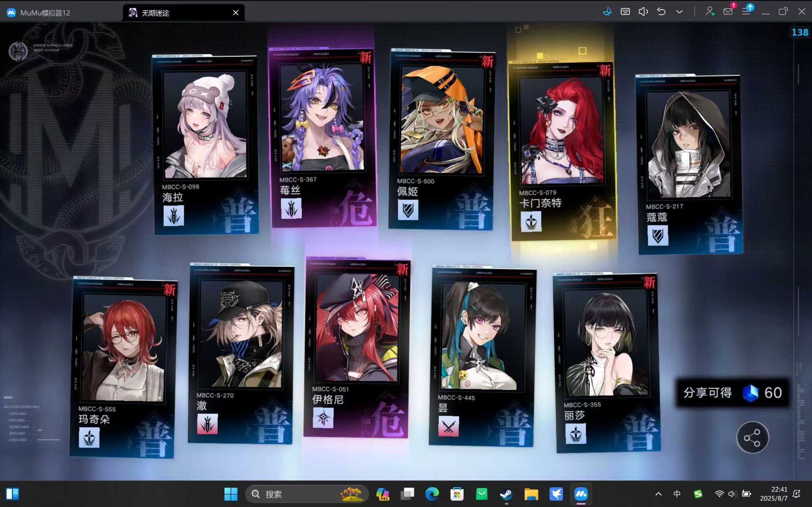Click the MBCC-S-098 ID text

click(x=181, y=187)
